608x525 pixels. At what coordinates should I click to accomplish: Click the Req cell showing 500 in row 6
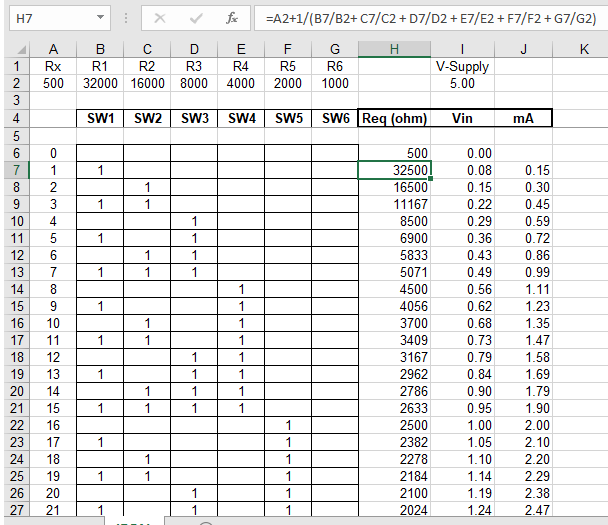[x=394, y=153]
